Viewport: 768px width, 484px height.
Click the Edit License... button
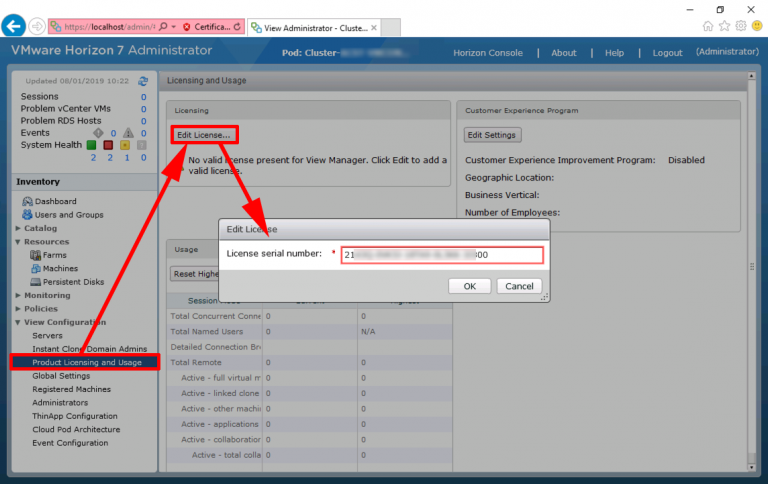[x=204, y=135]
